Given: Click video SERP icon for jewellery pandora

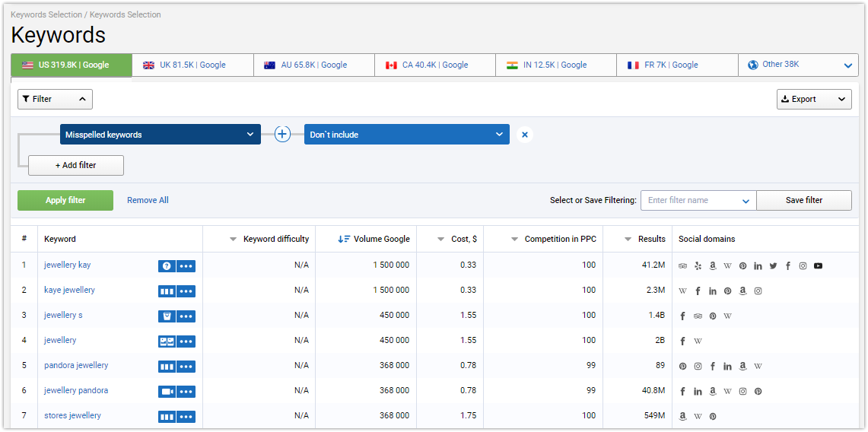Looking at the screenshot, I should (x=167, y=391).
